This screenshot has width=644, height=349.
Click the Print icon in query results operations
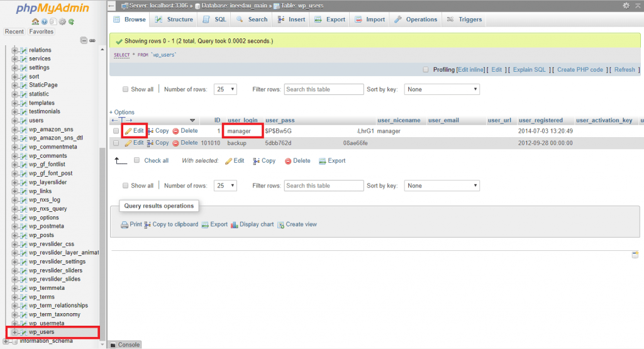(x=125, y=224)
